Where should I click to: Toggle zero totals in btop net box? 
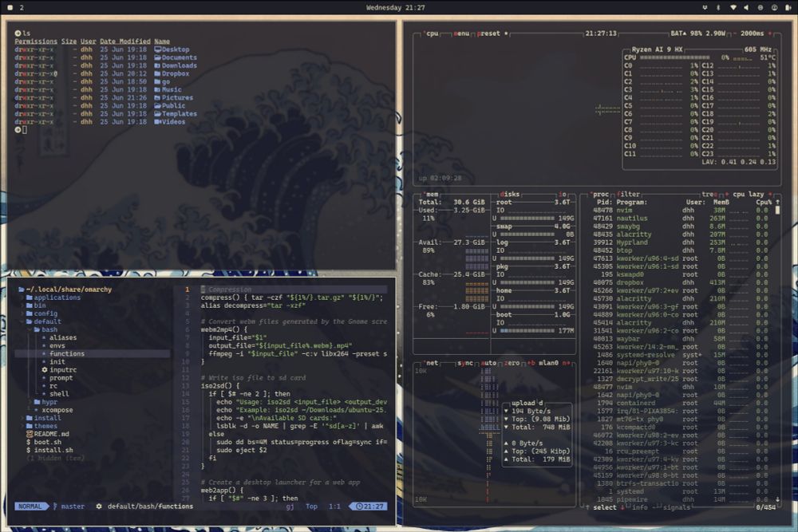coord(512,363)
